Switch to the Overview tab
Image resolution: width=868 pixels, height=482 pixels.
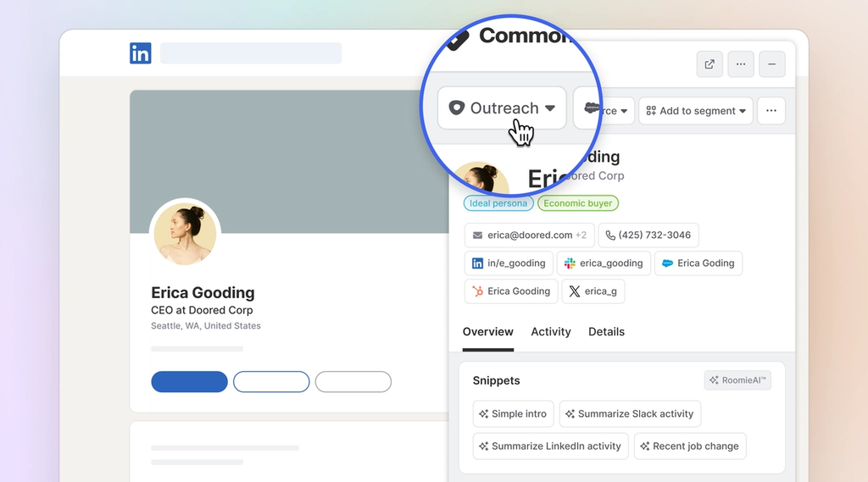(x=487, y=332)
